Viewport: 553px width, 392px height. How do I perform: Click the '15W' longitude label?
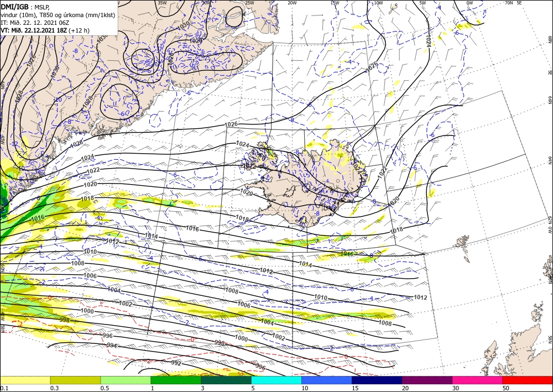coord(335,3)
